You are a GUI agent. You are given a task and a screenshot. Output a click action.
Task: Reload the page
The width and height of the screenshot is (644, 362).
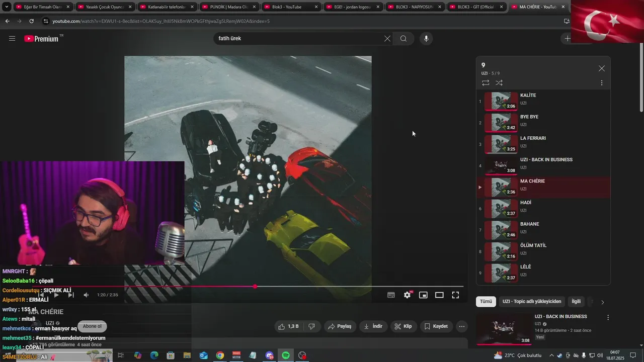31,21
